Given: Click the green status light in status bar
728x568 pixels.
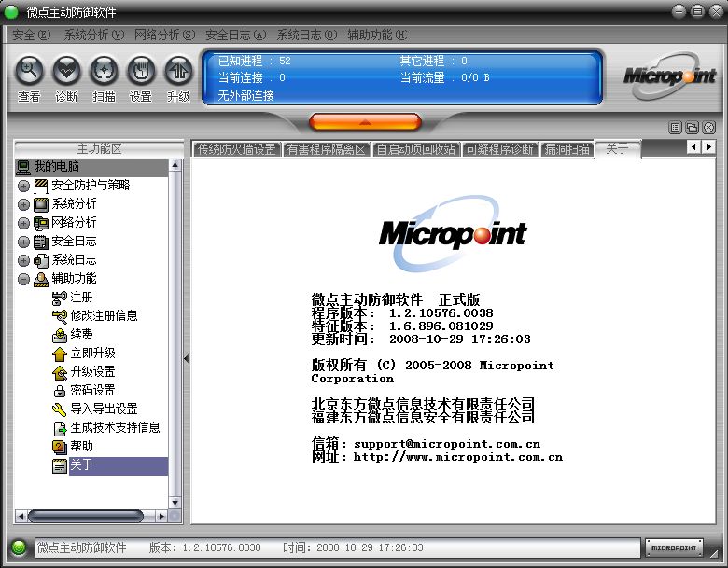Looking at the screenshot, I should pos(19,547).
